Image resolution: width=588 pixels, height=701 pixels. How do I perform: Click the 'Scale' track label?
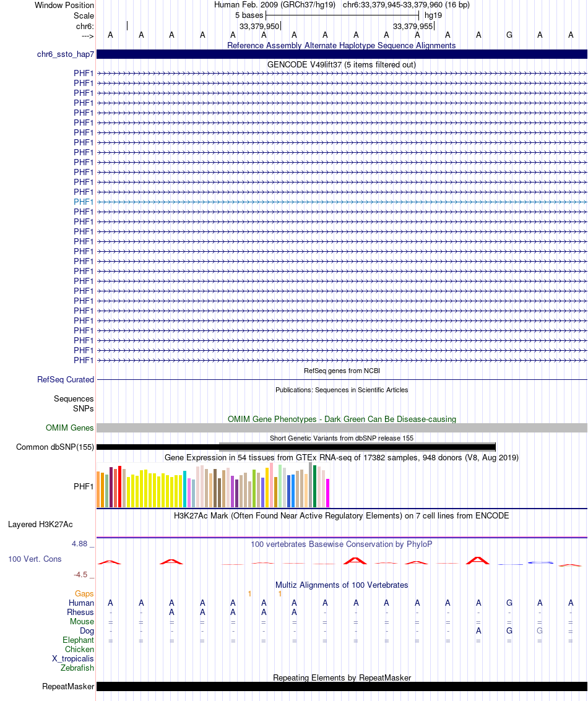(84, 15)
